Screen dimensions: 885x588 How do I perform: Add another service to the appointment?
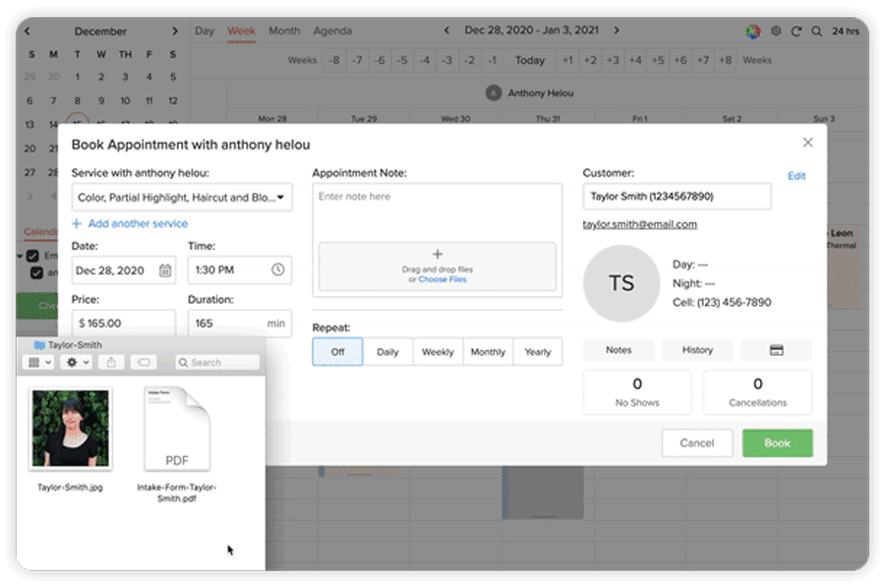(129, 223)
